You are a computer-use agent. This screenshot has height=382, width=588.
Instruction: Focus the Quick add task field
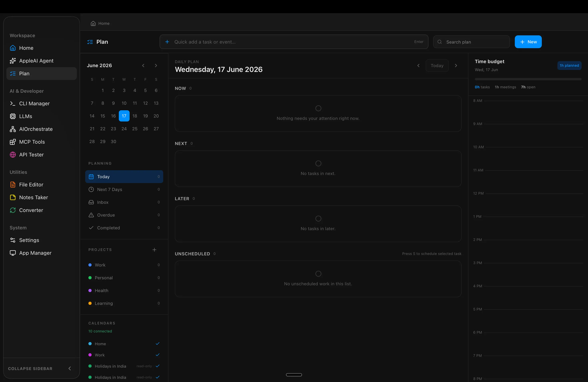294,42
